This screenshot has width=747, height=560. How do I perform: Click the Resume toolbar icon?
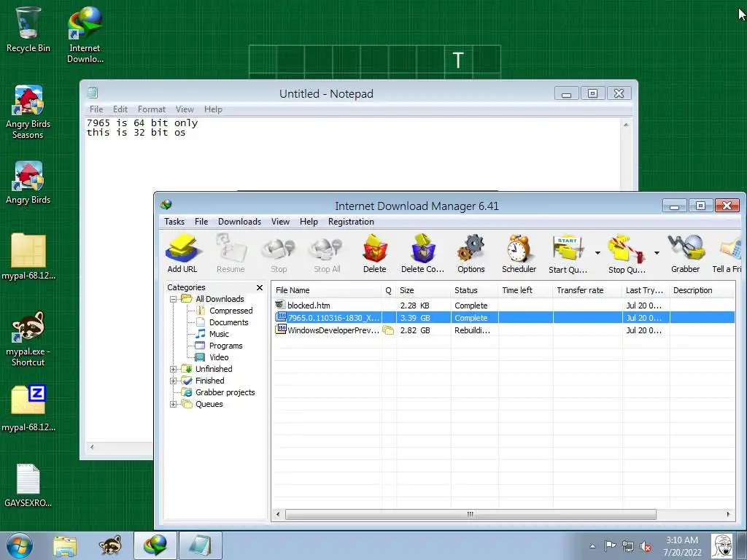[x=231, y=253]
